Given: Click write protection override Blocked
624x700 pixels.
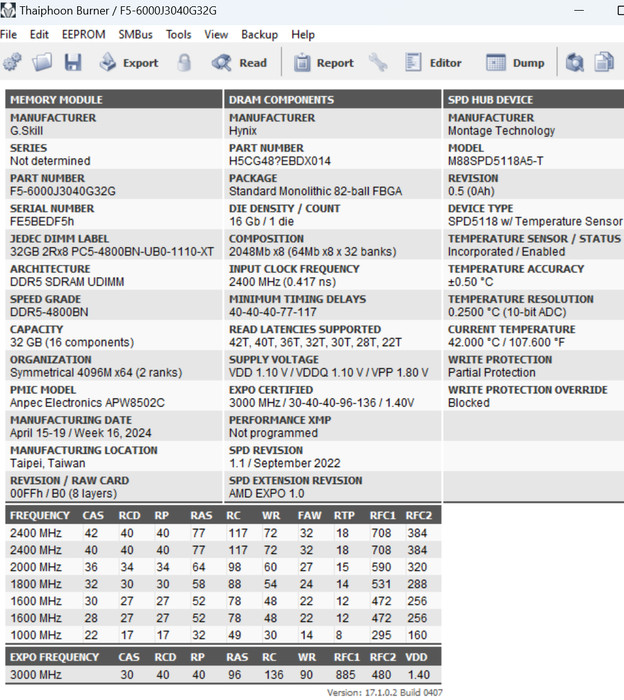Looking at the screenshot, I should pos(469,403).
